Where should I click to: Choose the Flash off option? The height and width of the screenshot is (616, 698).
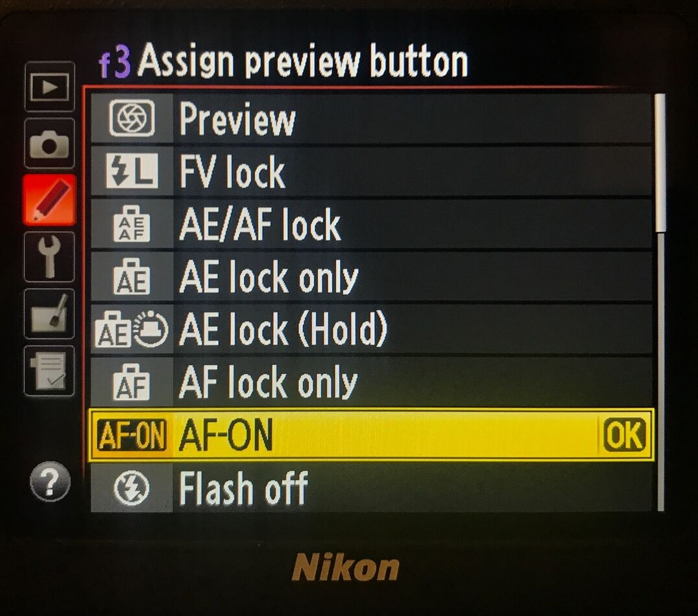coord(371,488)
